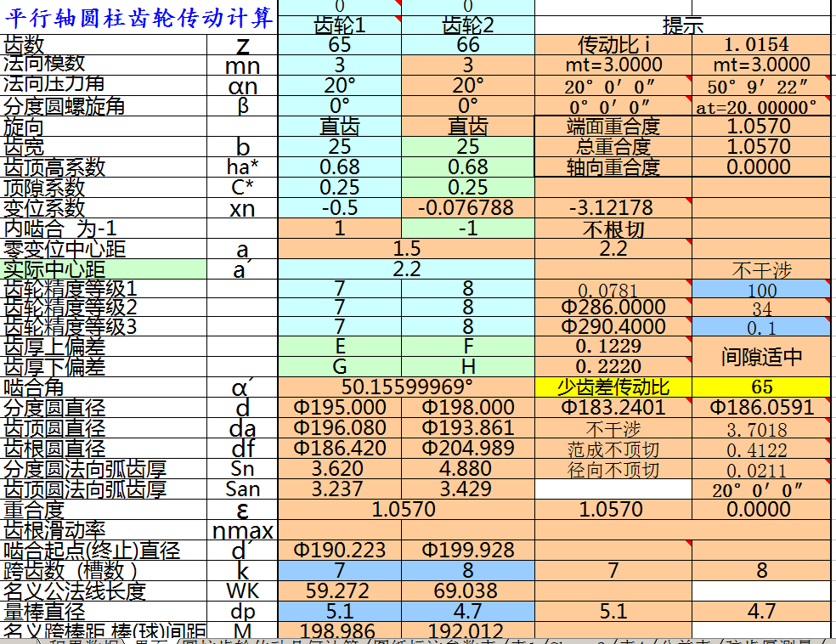Click the hint value 3.7018
The width and height of the screenshot is (836, 644).
tap(761, 428)
